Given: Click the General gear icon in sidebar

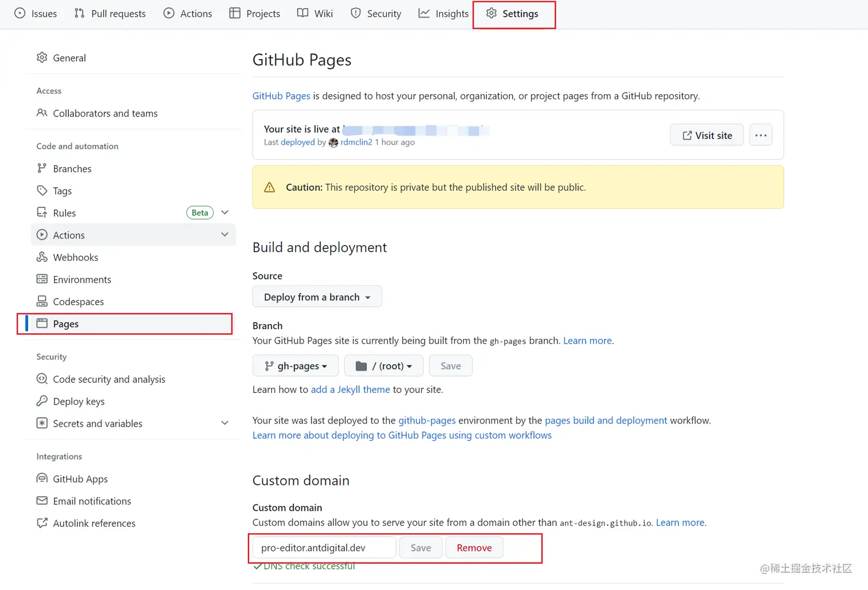Looking at the screenshot, I should coord(42,57).
